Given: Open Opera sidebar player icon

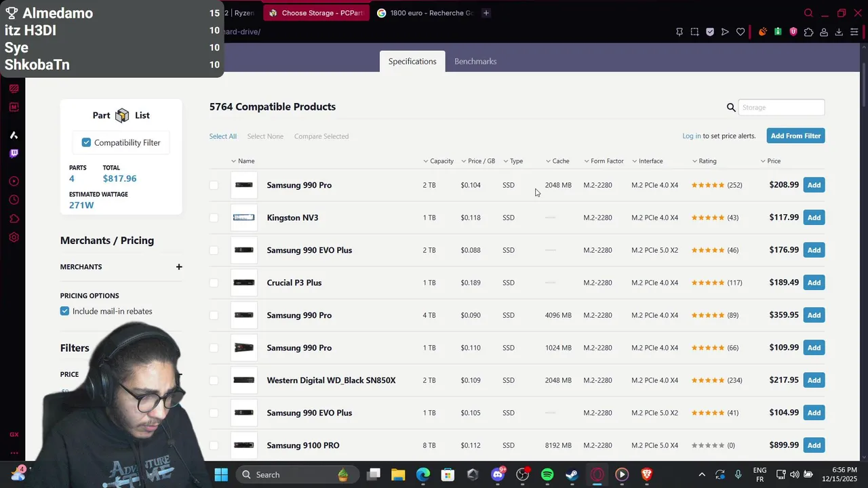Looking at the screenshot, I should click(14, 181).
